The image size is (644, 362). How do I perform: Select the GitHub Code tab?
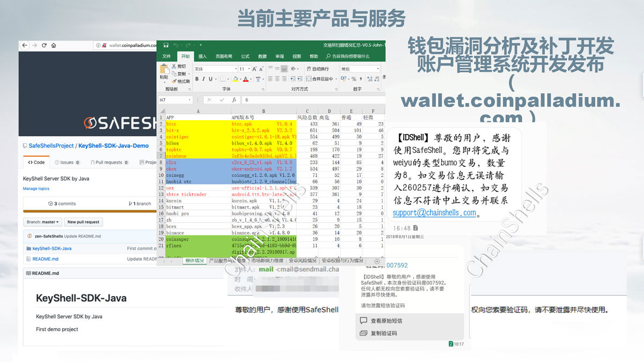pos(36,162)
